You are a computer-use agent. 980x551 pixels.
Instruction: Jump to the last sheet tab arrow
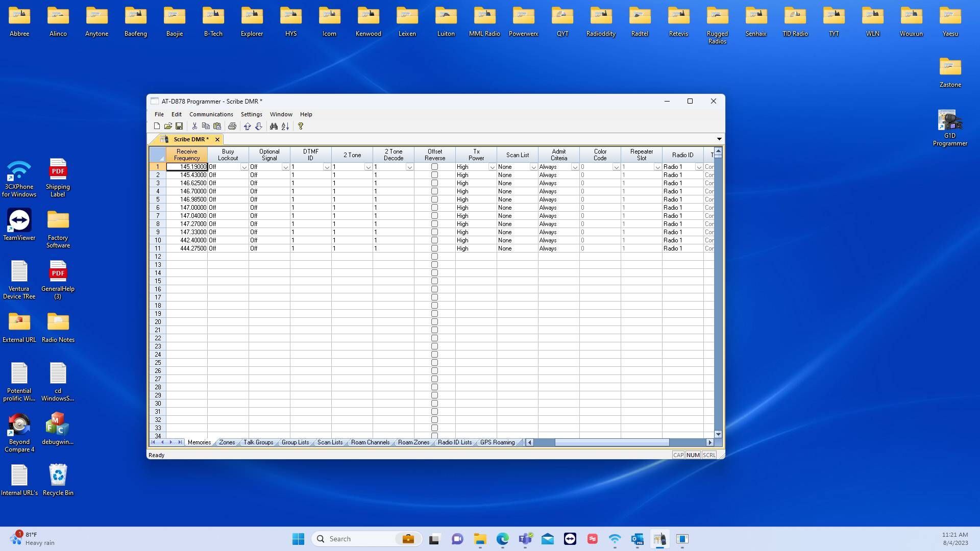point(180,442)
